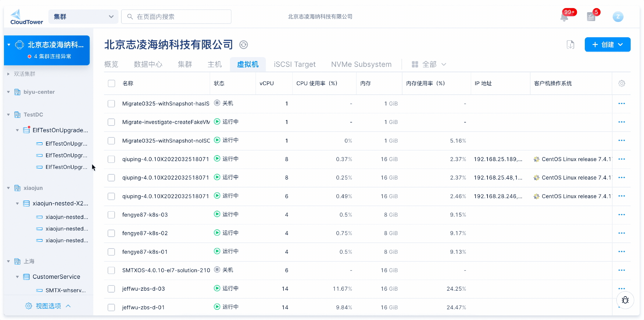Click the SMTX-whserv host icon
This screenshot has height=320, width=644.
(39, 290)
